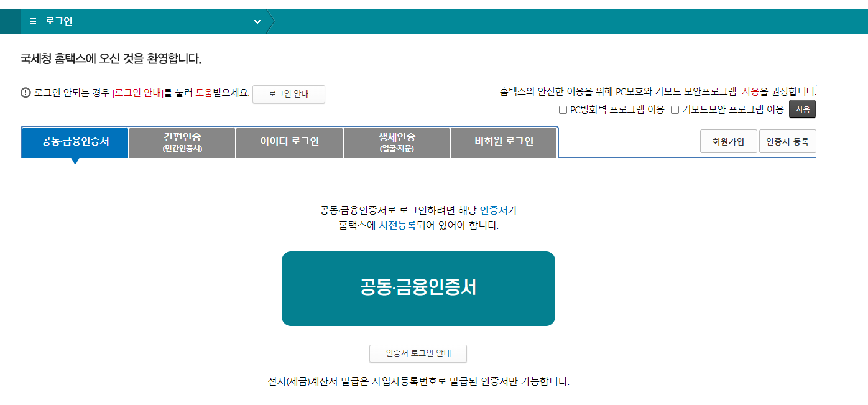Open the 인증서 로그인 안내 button
The width and height of the screenshot is (868, 405).
tap(418, 353)
